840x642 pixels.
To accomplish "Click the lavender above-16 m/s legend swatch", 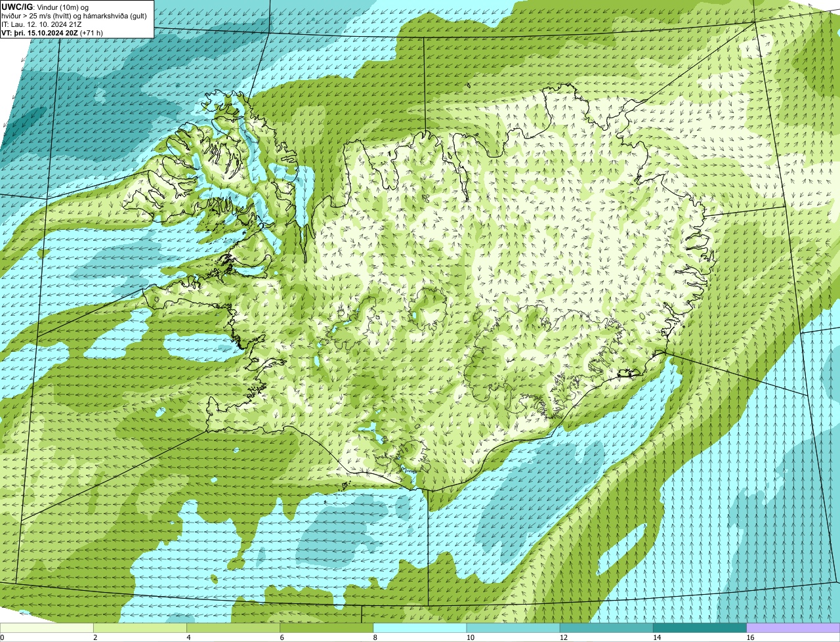I will (793, 628).
